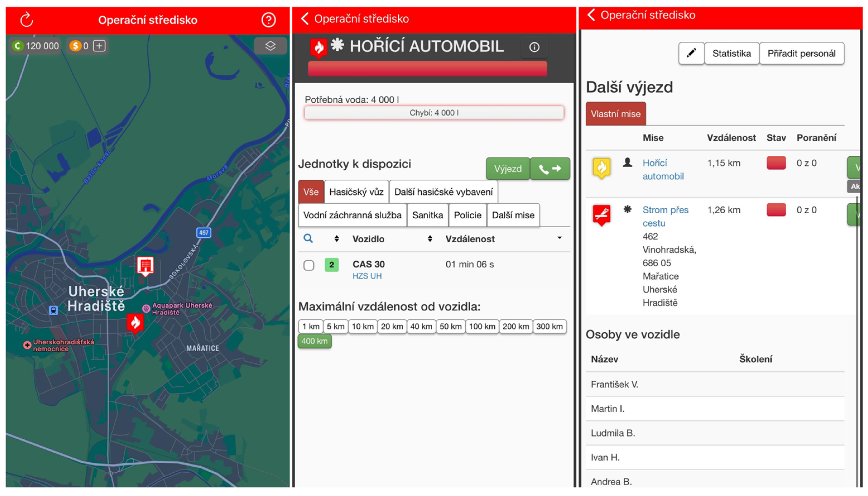
Task: Sort by the Vzdálenost column arrows
Action: coord(430,239)
